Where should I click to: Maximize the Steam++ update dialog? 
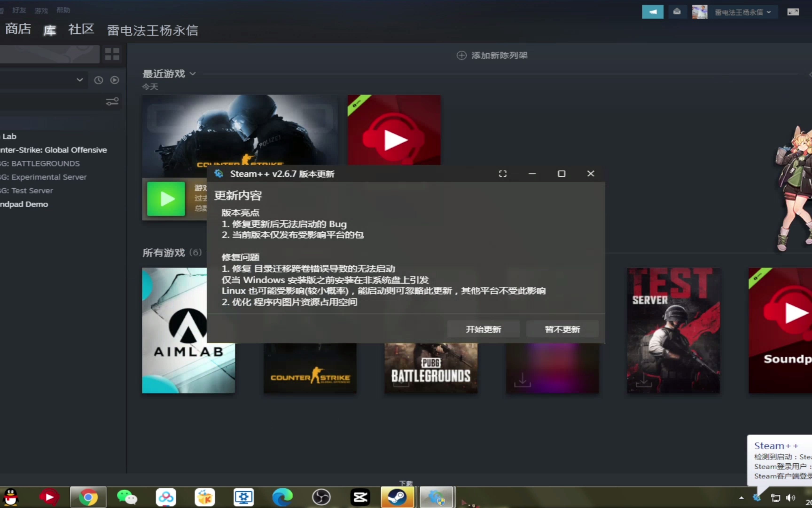pos(561,174)
